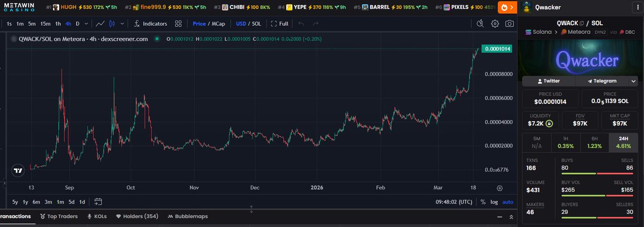Take a chart snapshot with camera icon
Image resolution: width=644 pixels, height=227 pixels.
coord(509,24)
